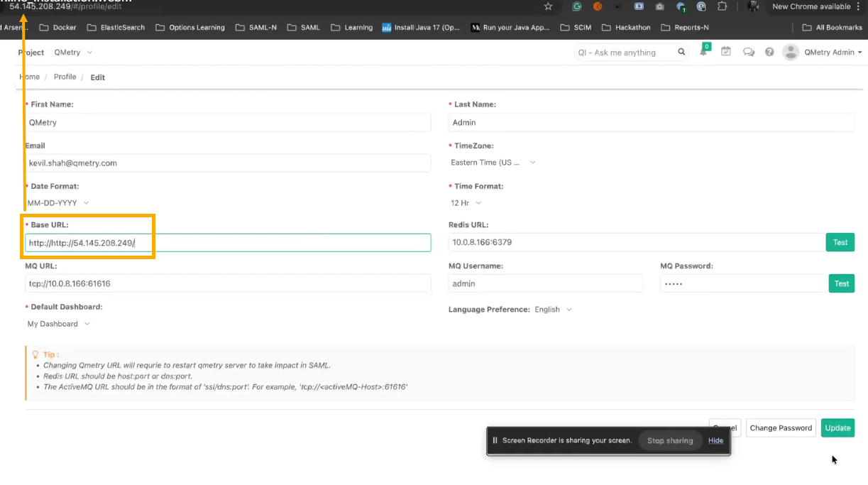Focus the Base URL field
This screenshot has width=868, height=485.
(228, 243)
